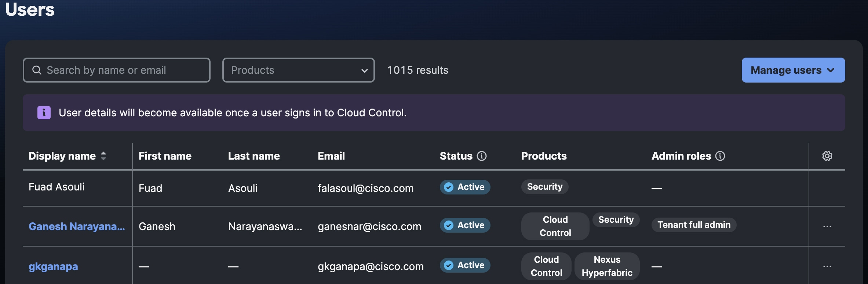The image size is (868, 284).
Task: Click the Products dropdown chevron arrow
Action: pos(364,70)
